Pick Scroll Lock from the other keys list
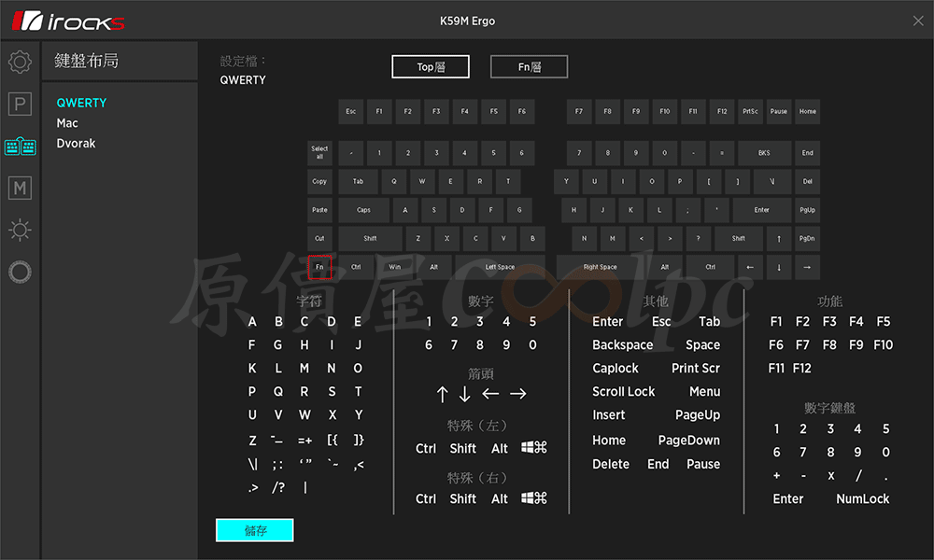Image resolution: width=934 pixels, height=560 pixels. (x=623, y=392)
